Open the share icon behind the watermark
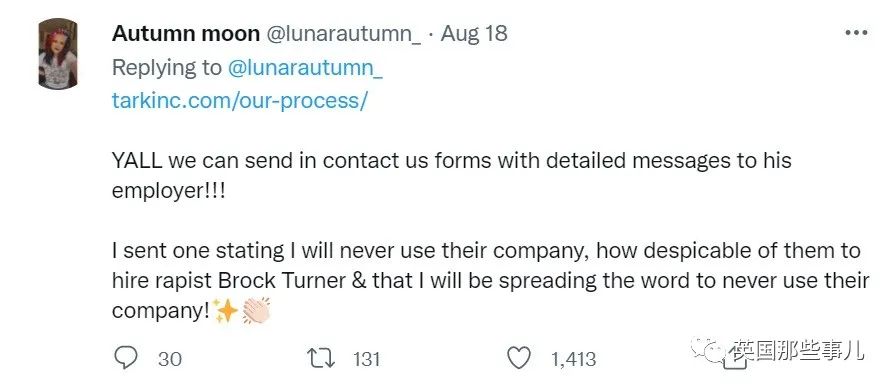This screenshot has width=893, height=389. [x=735, y=358]
